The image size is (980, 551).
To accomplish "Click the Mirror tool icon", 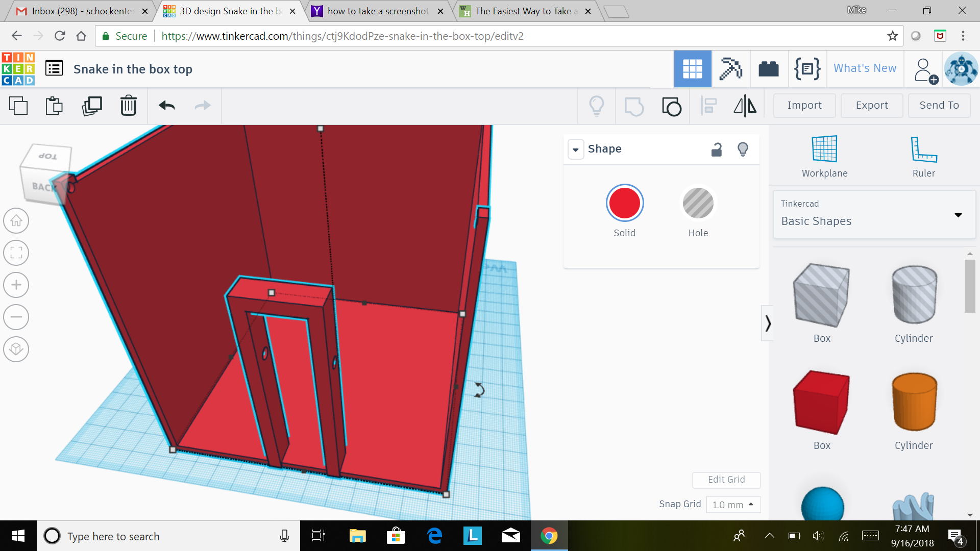I will [745, 105].
